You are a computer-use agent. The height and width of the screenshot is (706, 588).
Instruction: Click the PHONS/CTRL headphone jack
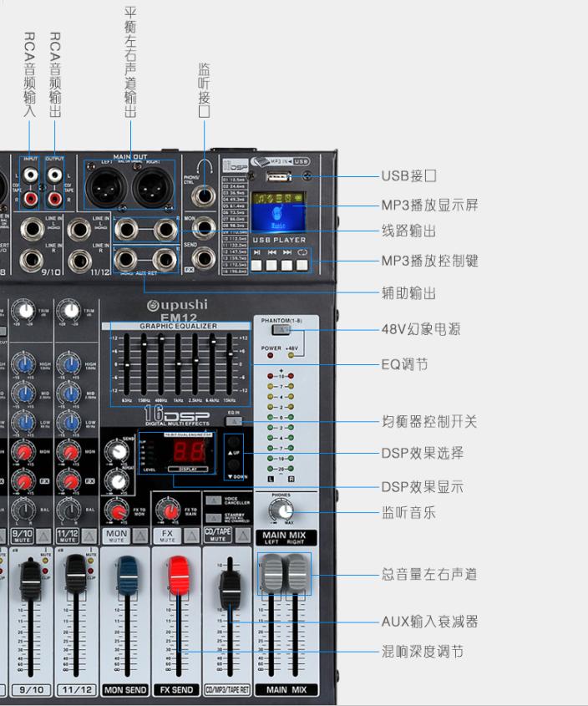click(205, 196)
